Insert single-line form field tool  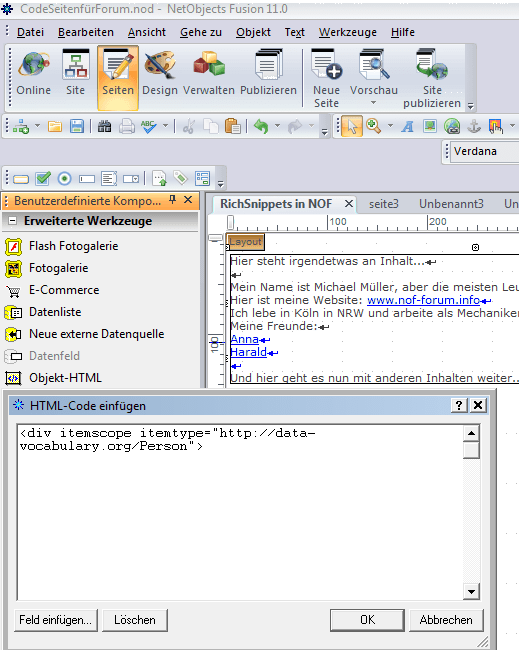(x=87, y=179)
